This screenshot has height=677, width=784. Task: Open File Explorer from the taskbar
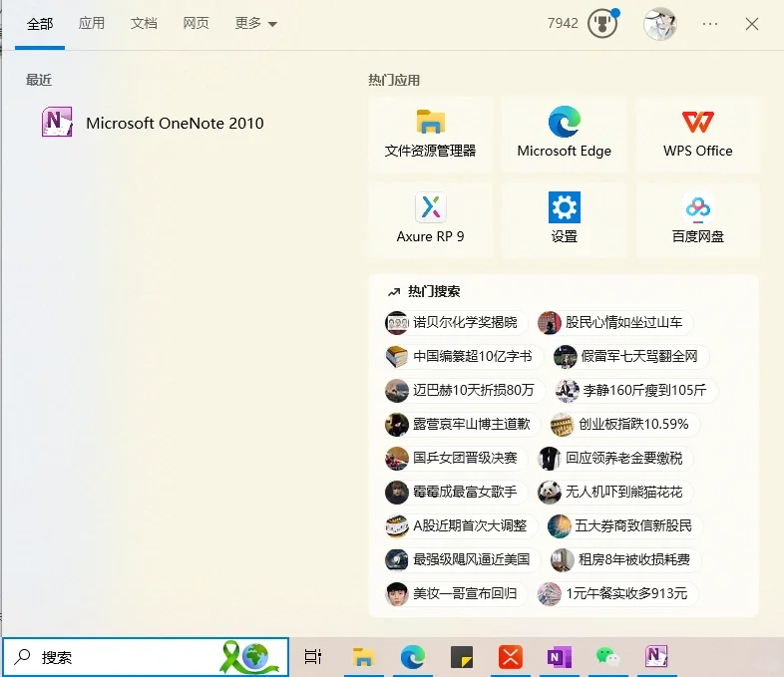point(363,656)
